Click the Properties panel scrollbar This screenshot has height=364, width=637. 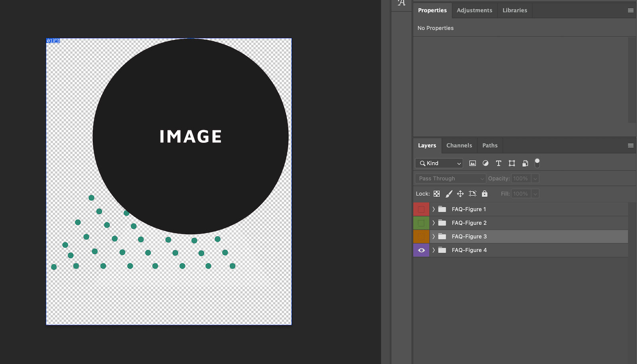point(632,80)
